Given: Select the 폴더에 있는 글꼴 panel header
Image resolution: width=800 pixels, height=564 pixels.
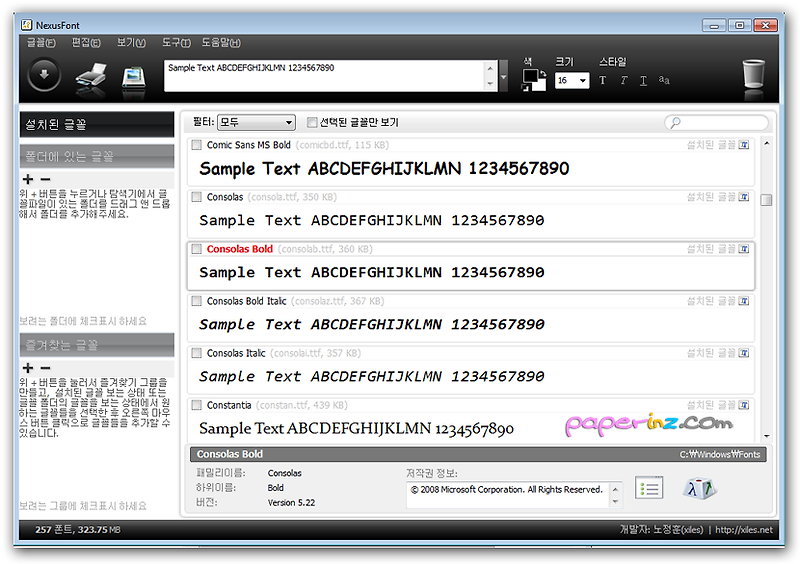Looking at the screenshot, I should [x=97, y=156].
